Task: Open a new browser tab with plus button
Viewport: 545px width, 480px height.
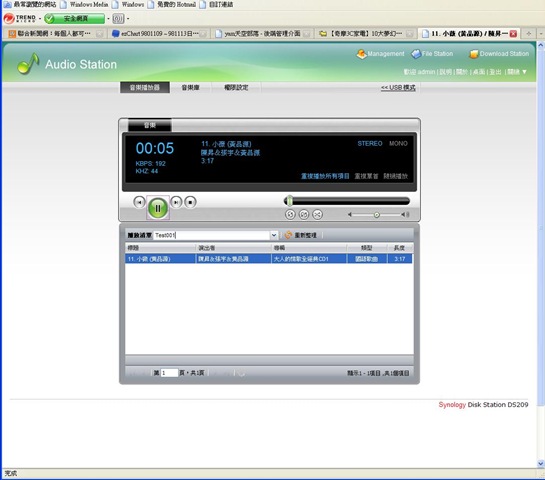Action: [x=529, y=34]
